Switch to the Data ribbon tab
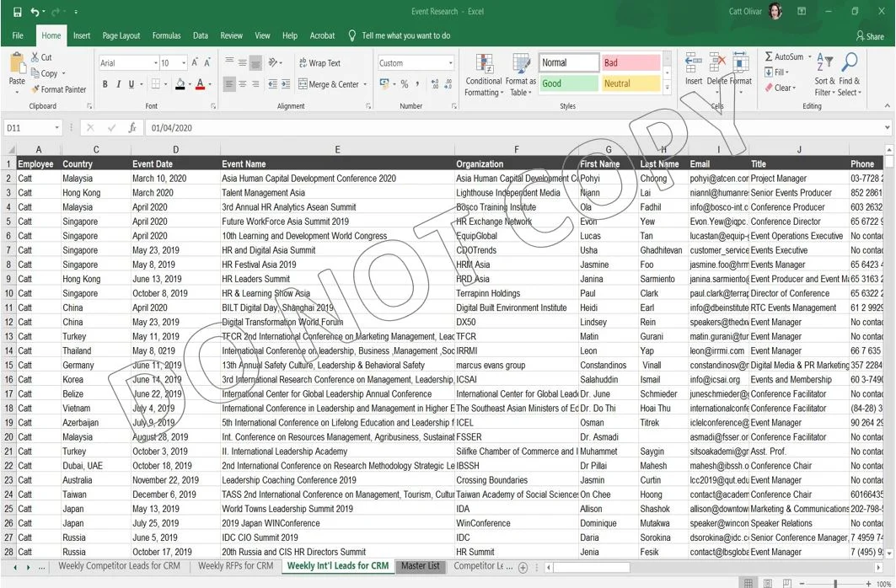Screen dimensions: 896x588 pyautogui.click(x=201, y=35)
